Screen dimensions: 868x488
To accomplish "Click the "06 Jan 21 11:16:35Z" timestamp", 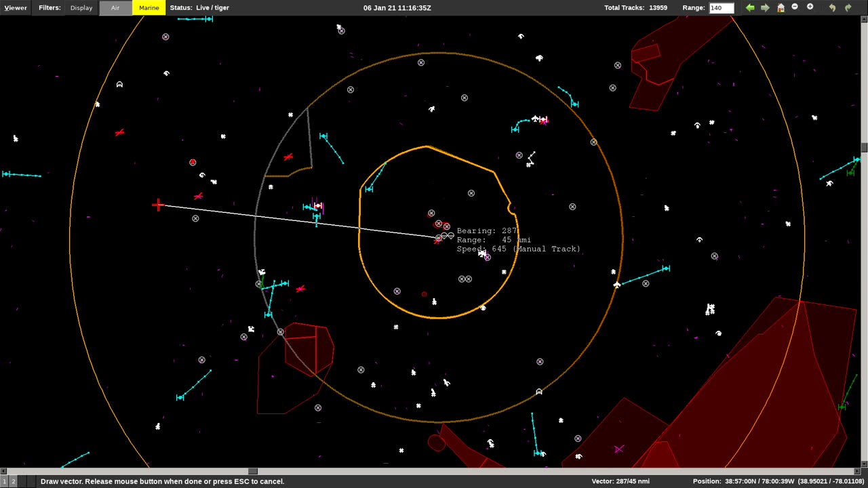I will pos(397,7).
